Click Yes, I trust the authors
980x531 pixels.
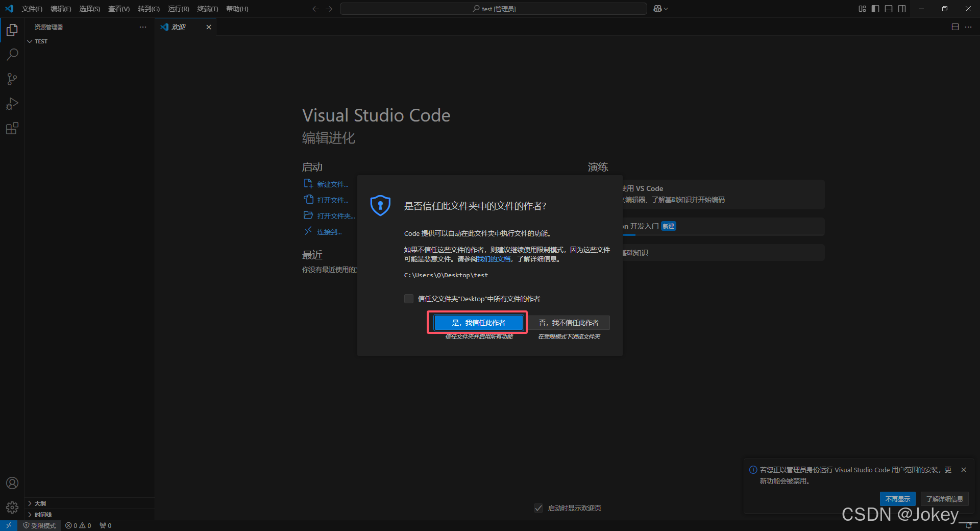click(478, 323)
